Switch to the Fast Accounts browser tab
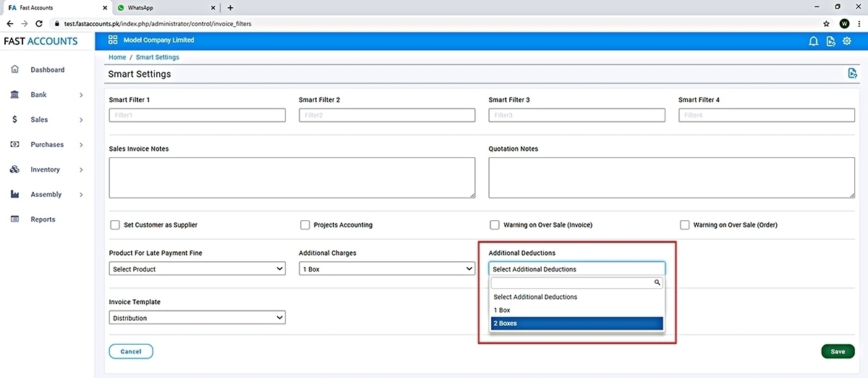This screenshot has height=378, width=868. tap(56, 7)
